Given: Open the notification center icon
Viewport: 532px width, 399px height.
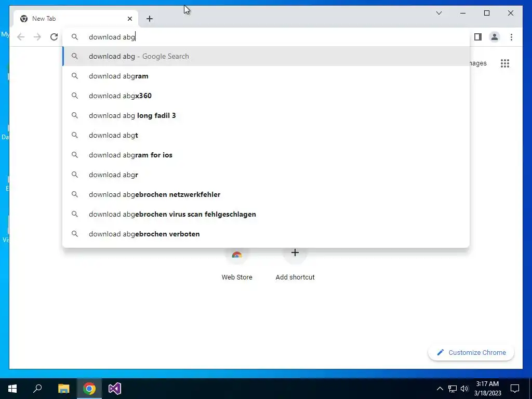Looking at the screenshot, I should pos(515,389).
